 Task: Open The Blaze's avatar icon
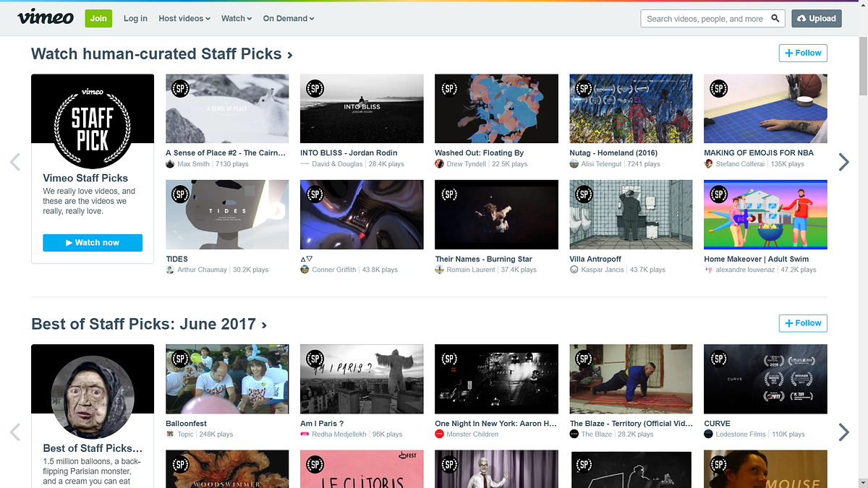pyautogui.click(x=574, y=435)
